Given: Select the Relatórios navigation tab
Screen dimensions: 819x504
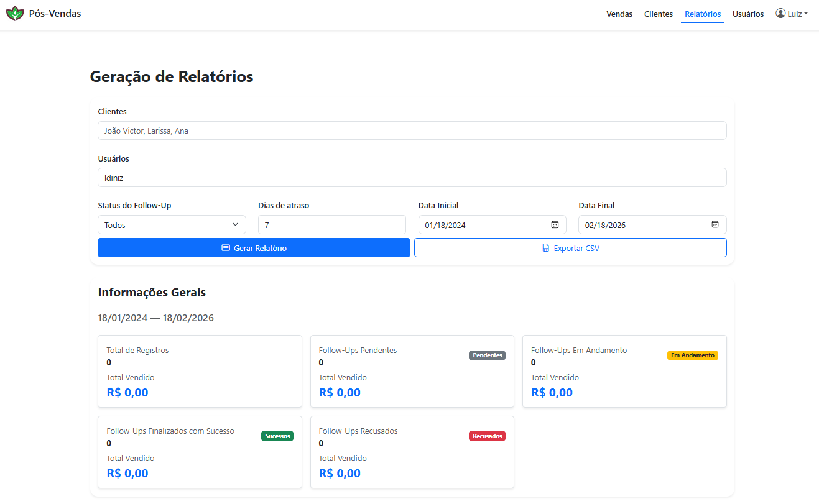Looking at the screenshot, I should (703, 14).
